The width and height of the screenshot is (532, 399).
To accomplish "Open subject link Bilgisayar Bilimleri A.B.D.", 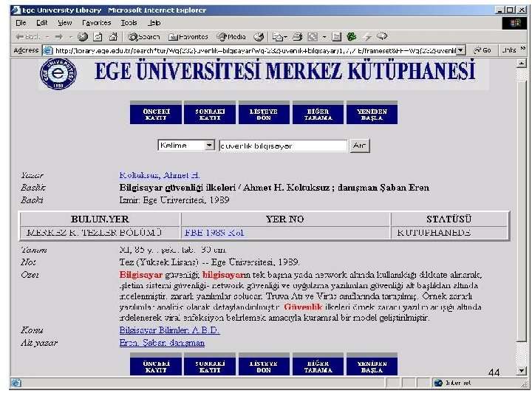I will click(x=170, y=330).
